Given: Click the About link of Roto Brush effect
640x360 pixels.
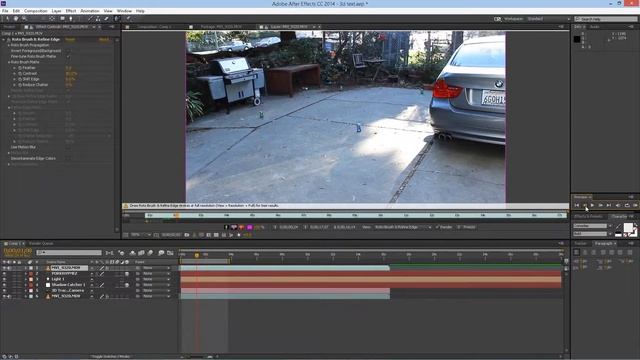Looking at the screenshot, I should (104, 40).
